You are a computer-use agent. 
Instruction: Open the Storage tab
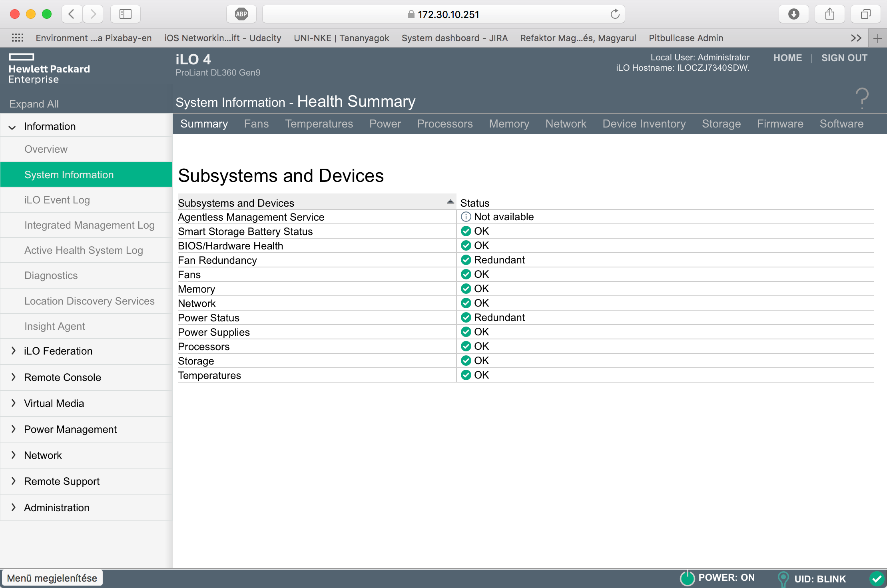[x=721, y=124]
